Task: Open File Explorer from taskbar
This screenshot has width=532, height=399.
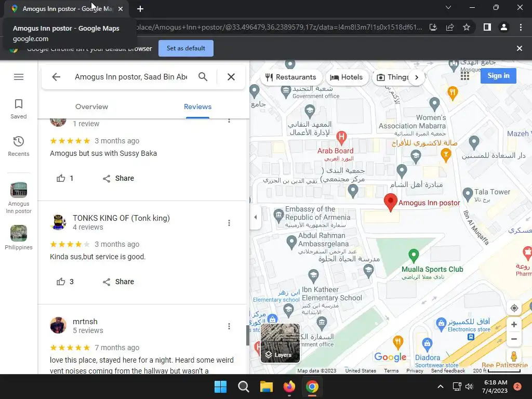Action: click(267, 387)
